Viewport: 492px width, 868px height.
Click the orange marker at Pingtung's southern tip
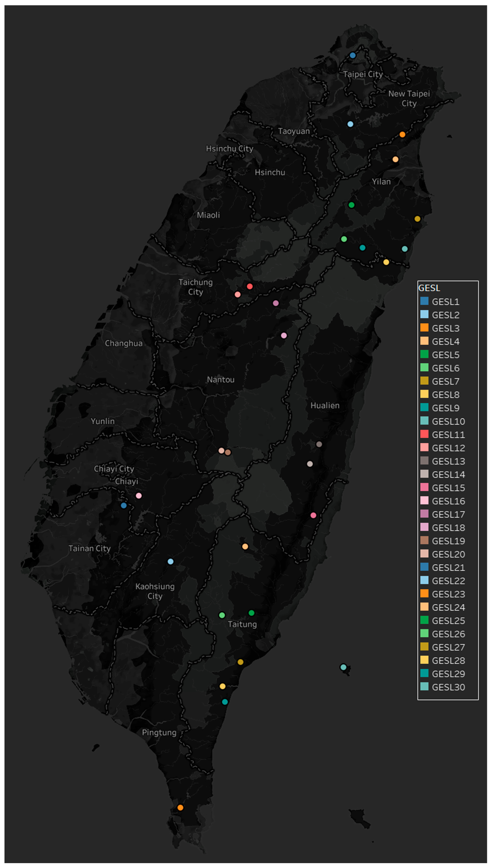[x=180, y=808]
